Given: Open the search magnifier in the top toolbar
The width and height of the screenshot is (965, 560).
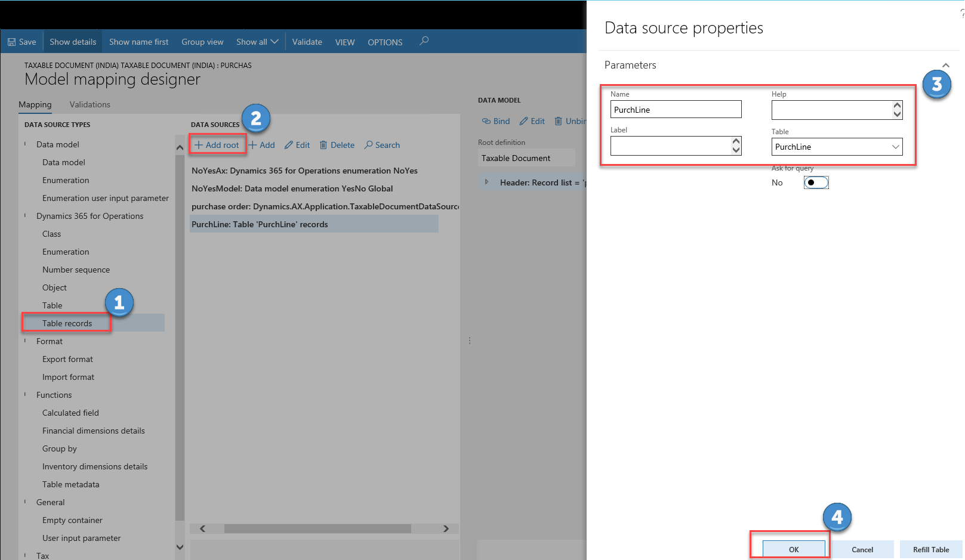Looking at the screenshot, I should (424, 42).
